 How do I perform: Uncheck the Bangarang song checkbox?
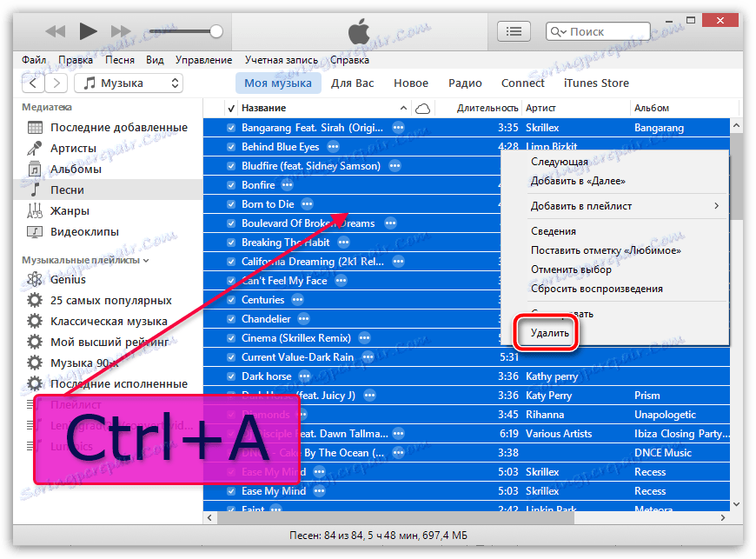[x=231, y=128]
